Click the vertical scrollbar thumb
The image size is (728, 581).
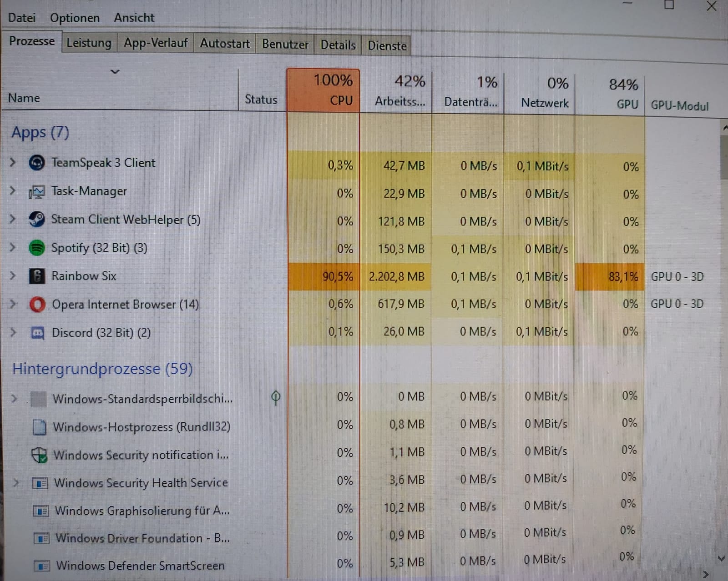coord(724,156)
